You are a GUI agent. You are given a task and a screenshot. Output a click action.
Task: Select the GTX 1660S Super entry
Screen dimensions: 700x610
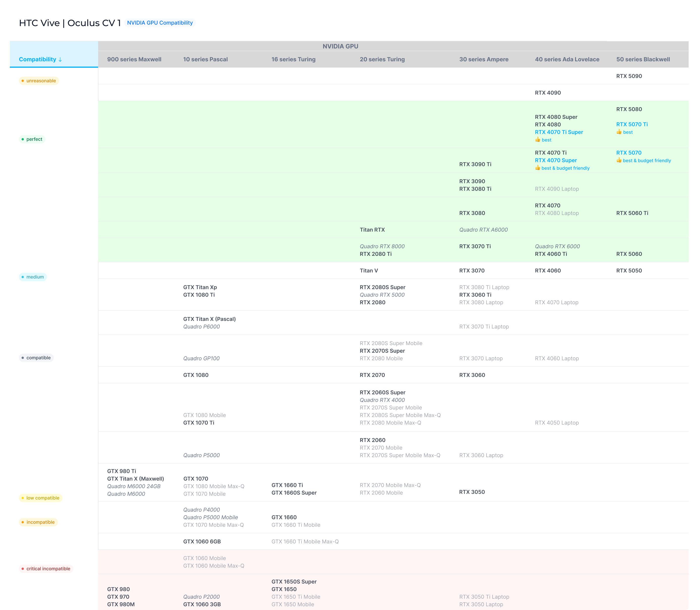tap(294, 493)
